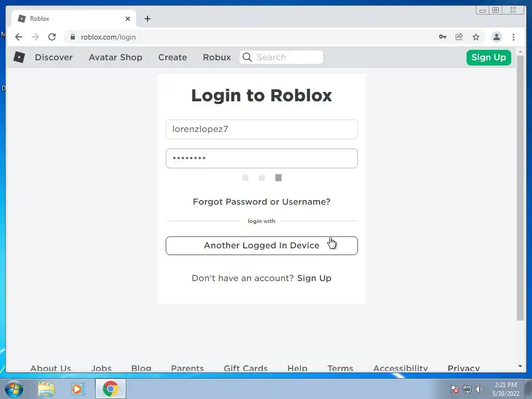Image resolution: width=532 pixels, height=399 pixels.
Task: Click the Privacy footer link
Action: (463, 368)
